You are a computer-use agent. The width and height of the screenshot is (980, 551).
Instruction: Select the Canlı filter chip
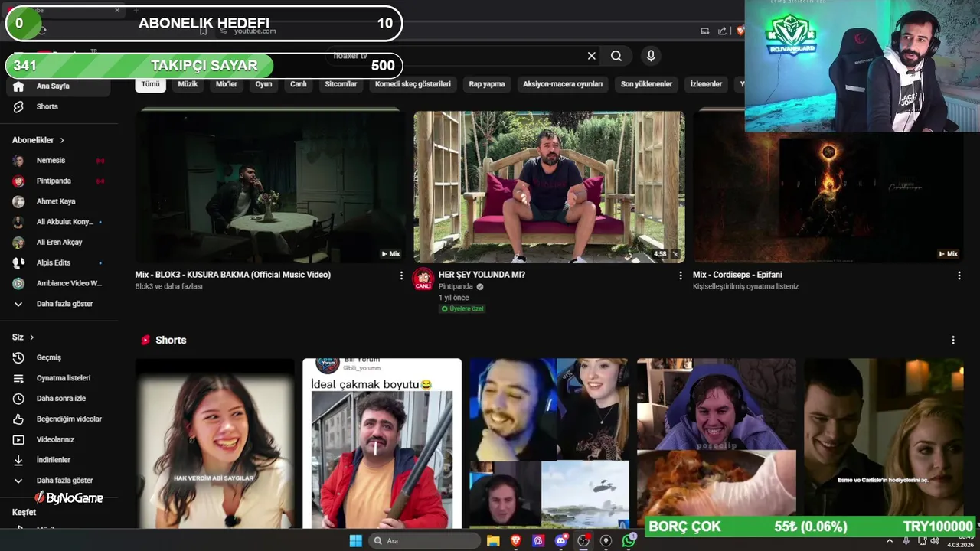tap(299, 84)
